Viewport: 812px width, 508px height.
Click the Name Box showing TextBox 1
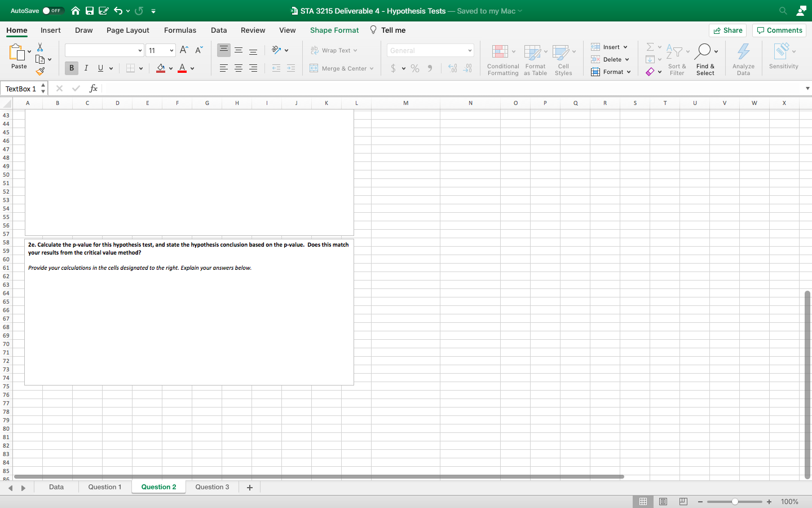click(20, 89)
